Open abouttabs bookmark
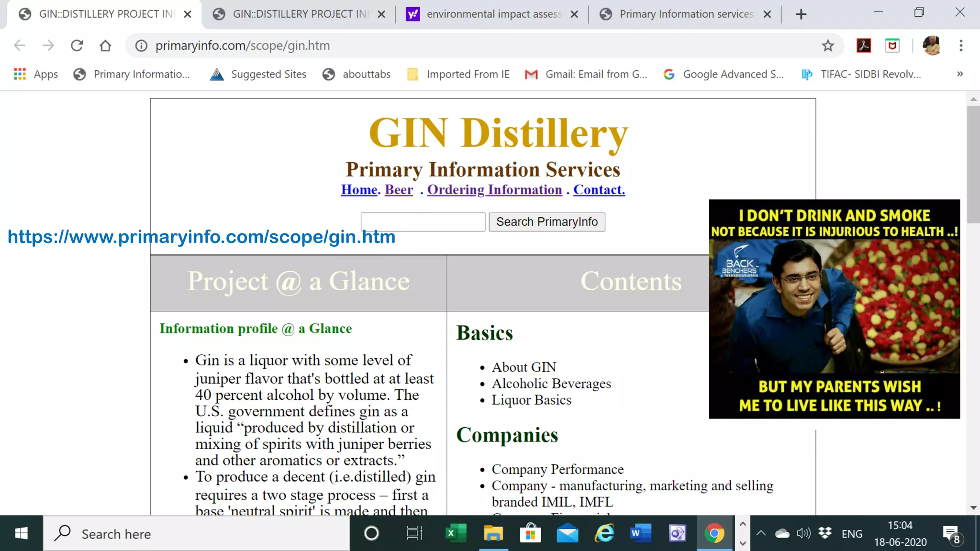The image size is (980, 551). tap(356, 74)
